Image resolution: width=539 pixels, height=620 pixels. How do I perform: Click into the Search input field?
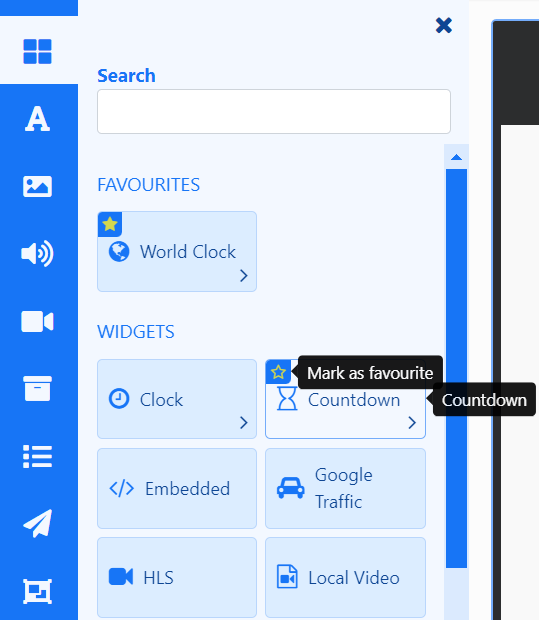274,112
